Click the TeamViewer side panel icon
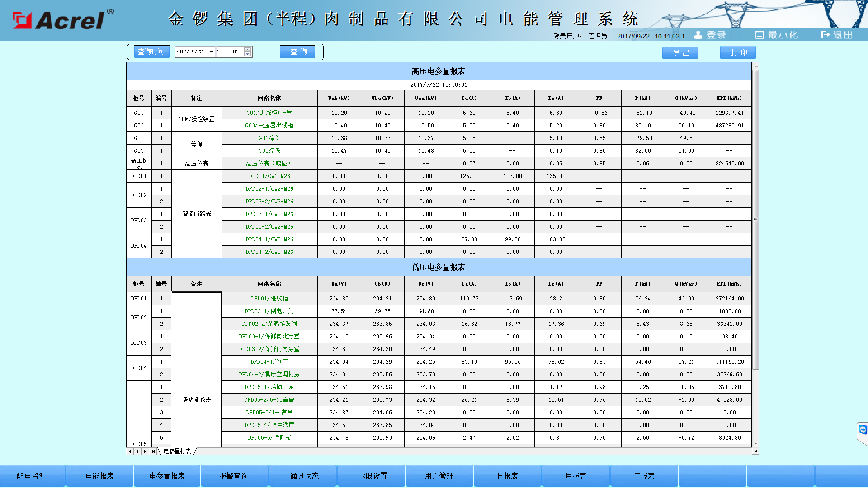The image size is (868, 488). [x=863, y=430]
